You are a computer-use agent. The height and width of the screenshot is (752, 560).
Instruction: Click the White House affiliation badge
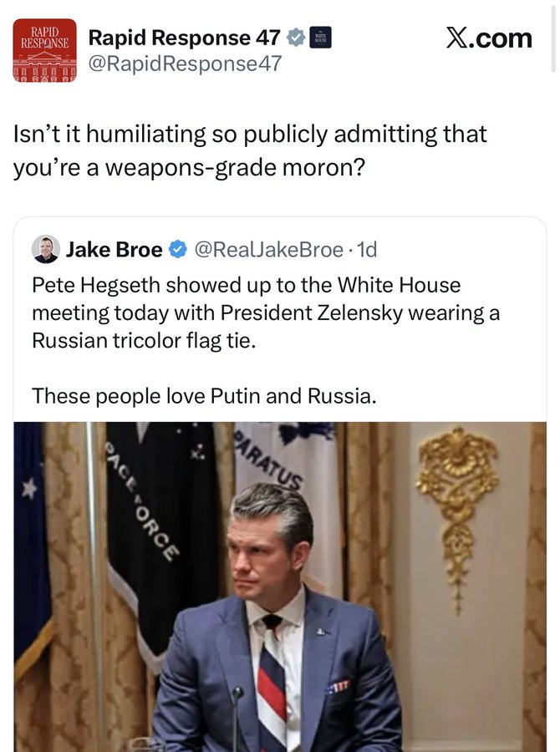click(x=320, y=38)
